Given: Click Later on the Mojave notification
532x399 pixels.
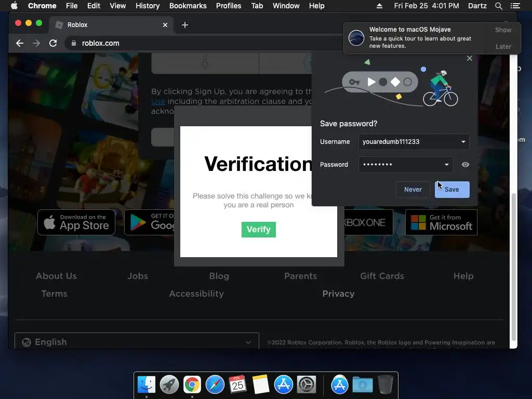Looking at the screenshot, I should (x=503, y=46).
